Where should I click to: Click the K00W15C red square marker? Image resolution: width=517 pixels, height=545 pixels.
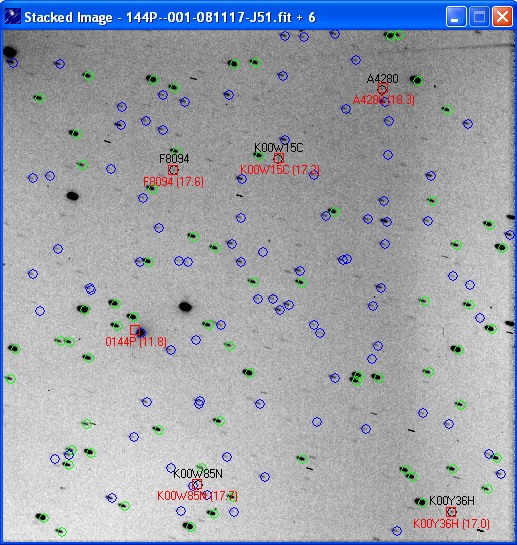279,158
